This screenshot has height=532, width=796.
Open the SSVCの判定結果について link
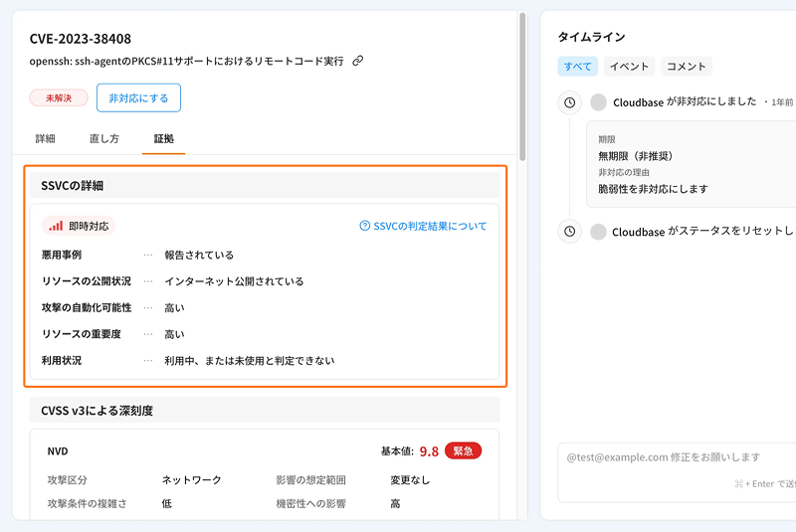click(430, 226)
